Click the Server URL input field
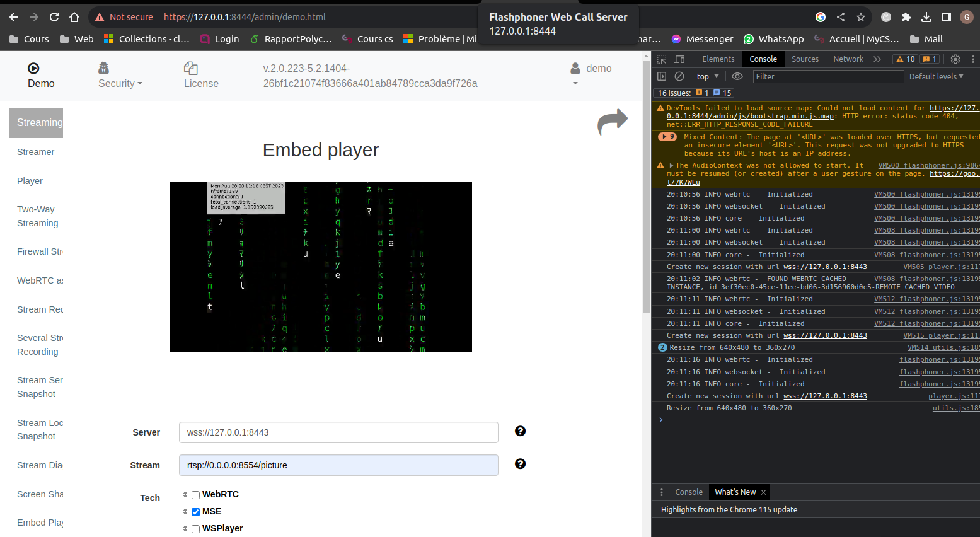This screenshot has height=537, width=980. coord(338,432)
